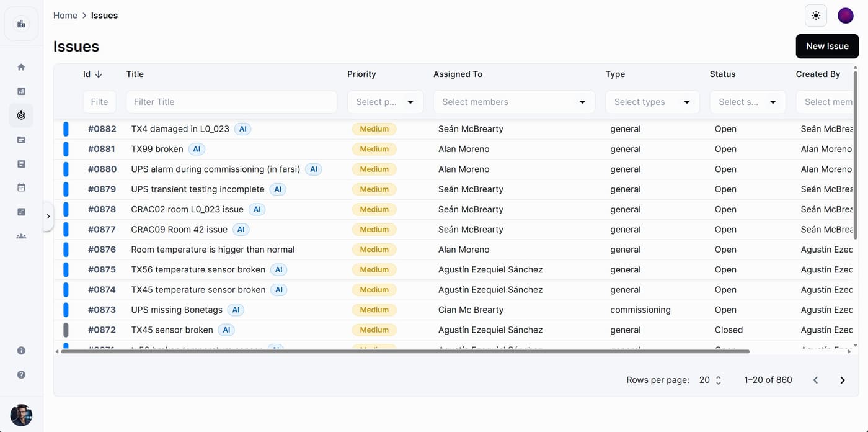
Task: Click the Type column header
Action: click(x=615, y=74)
